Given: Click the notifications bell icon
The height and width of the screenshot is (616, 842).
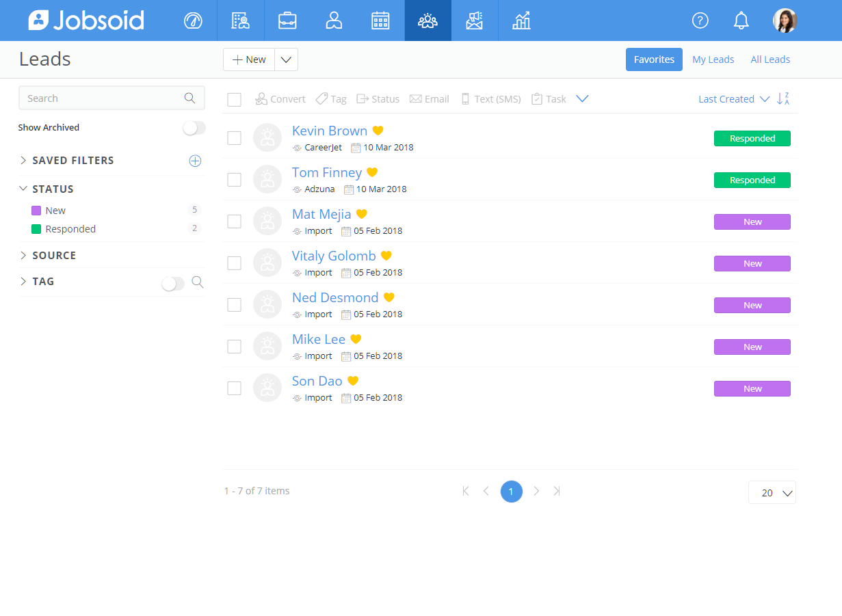Looking at the screenshot, I should pos(741,21).
